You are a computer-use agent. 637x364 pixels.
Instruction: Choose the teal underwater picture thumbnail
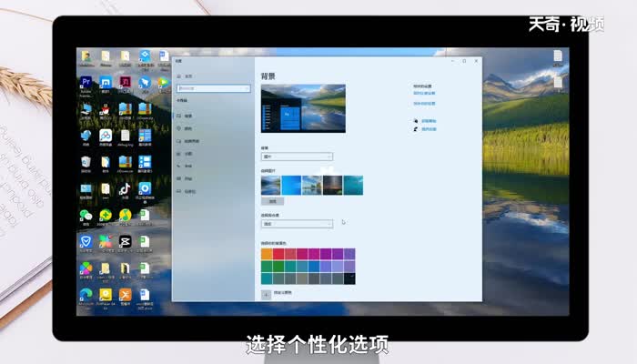353,186
